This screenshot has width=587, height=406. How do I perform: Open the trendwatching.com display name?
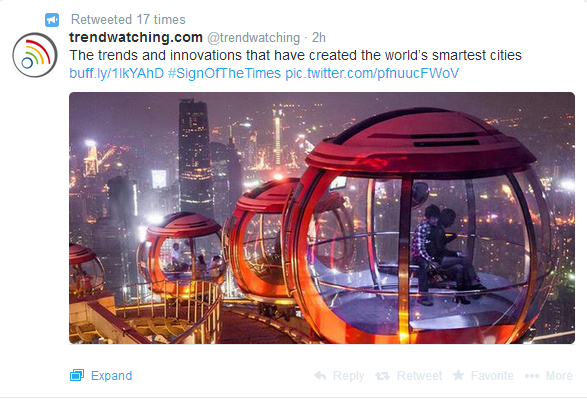click(136, 37)
